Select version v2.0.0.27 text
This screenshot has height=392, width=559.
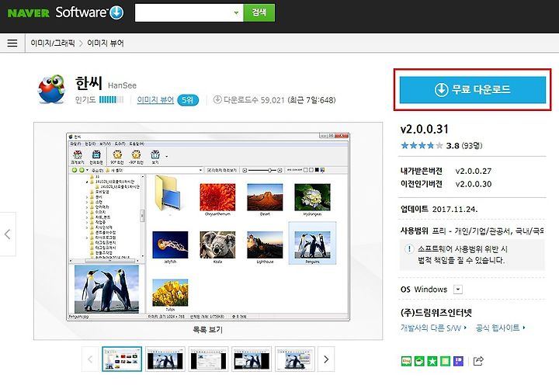pyautogui.click(x=474, y=171)
